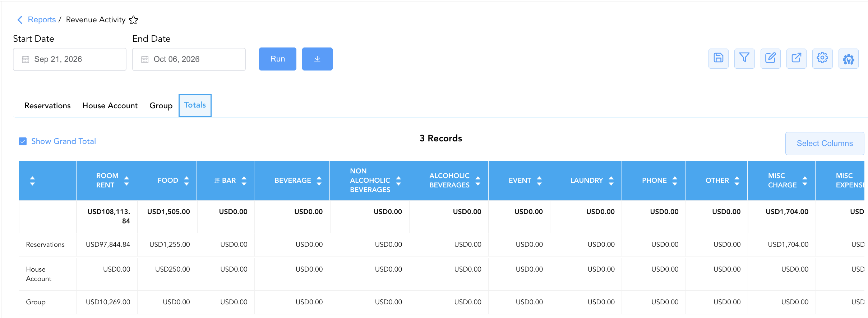Uncheck Show Grand Total checkbox
Image resolution: width=868 pixels, height=318 pixels.
point(23,141)
